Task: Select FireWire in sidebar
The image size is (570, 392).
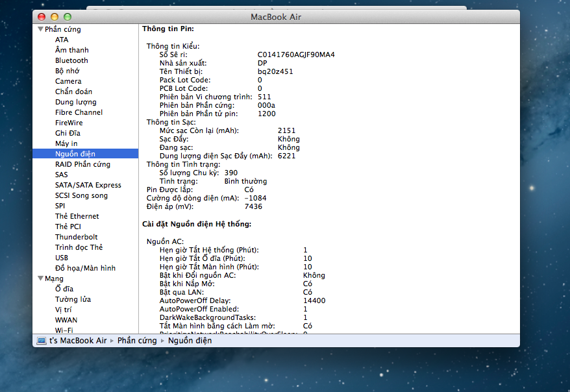Action: [69, 123]
